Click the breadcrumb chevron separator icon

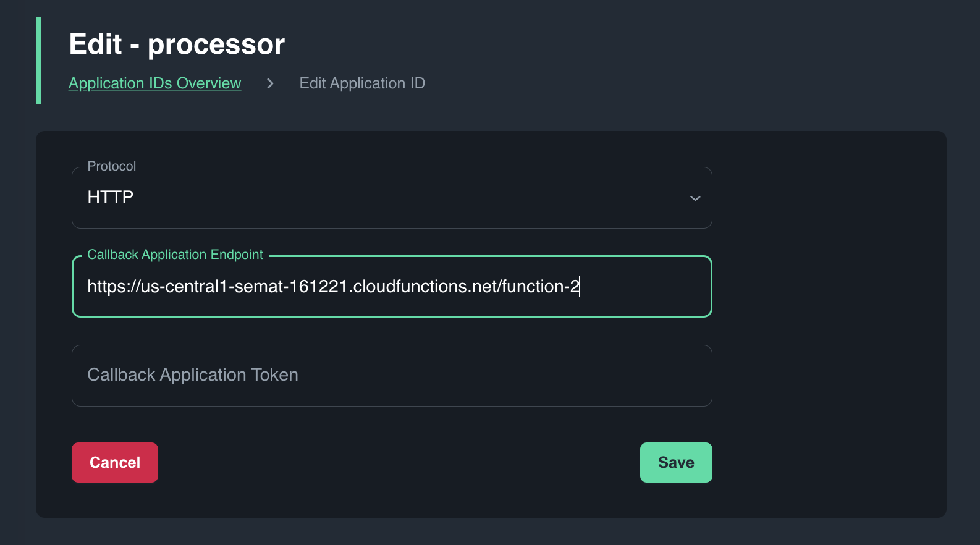270,83
